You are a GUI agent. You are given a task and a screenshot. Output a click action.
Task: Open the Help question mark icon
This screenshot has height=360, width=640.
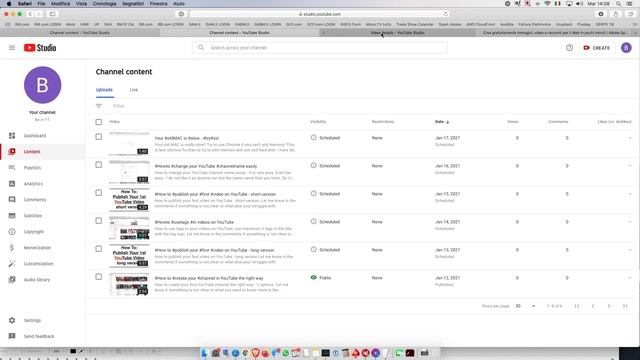tap(569, 48)
